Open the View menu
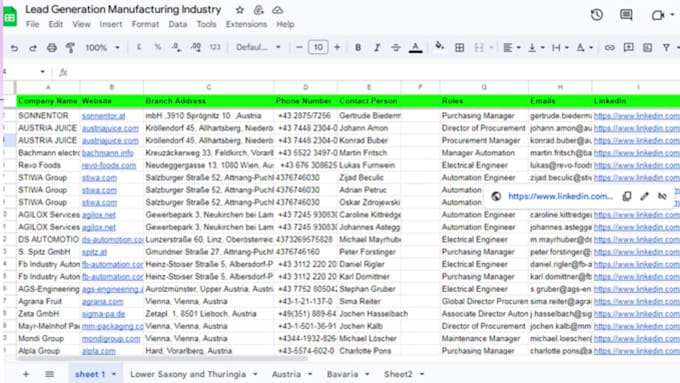 (x=82, y=24)
